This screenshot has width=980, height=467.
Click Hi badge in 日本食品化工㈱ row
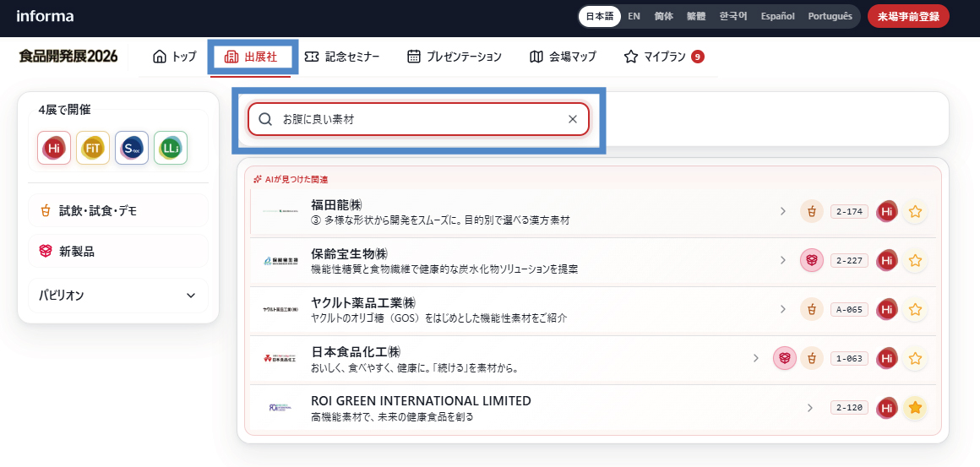click(886, 358)
